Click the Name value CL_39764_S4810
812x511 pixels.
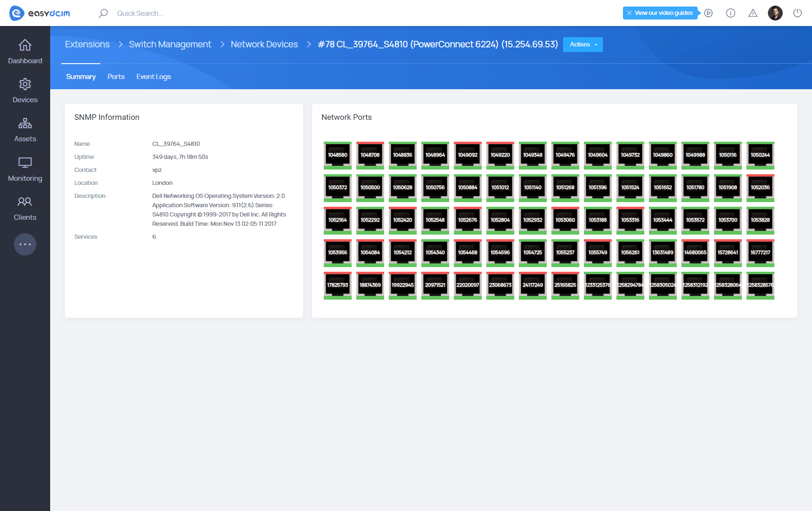pyautogui.click(x=176, y=144)
